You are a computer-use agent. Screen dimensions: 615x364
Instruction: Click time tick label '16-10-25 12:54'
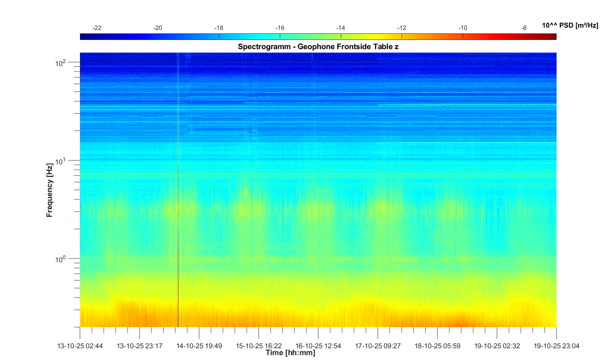click(x=318, y=346)
